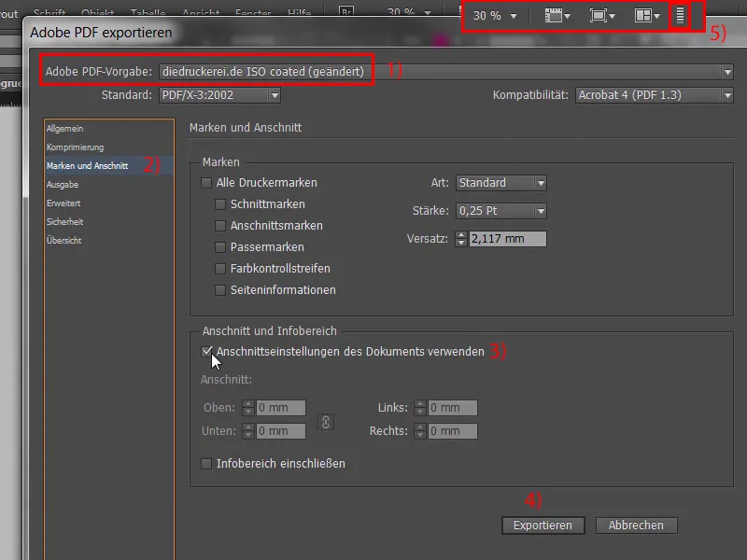Image resolution: width=747 pixels, height=560 pixels.
Task: Open the view options icon in top toolbar
Action: click(x=557, y=16)
